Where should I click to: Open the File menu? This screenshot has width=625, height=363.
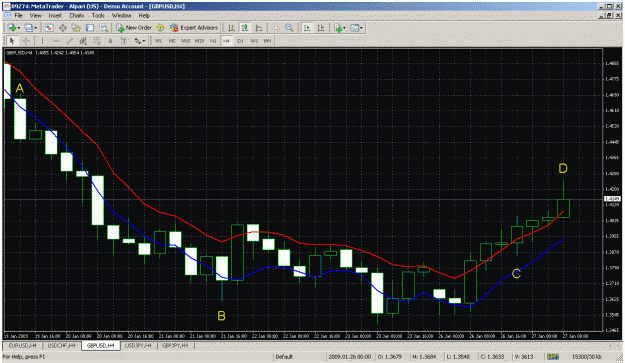click(x=18, y=16)
